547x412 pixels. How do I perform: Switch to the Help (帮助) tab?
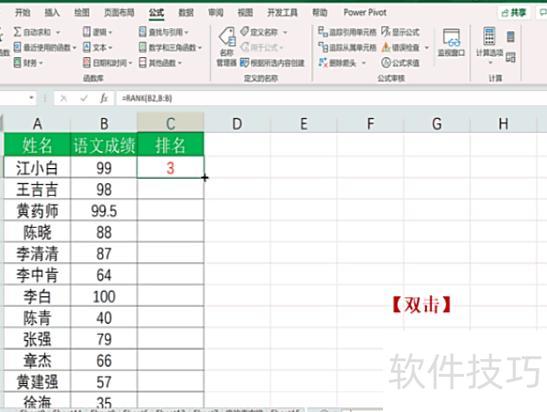(320, 13)
